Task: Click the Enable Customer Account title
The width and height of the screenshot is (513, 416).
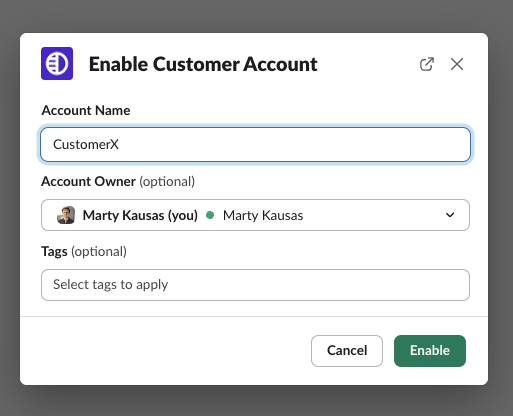Action: (x=203, y=64)
